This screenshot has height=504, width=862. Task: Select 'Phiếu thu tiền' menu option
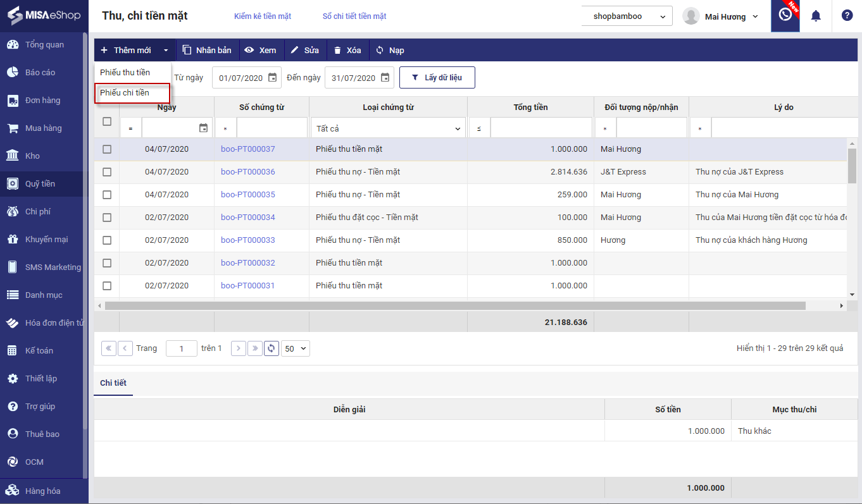pos(125,73)
